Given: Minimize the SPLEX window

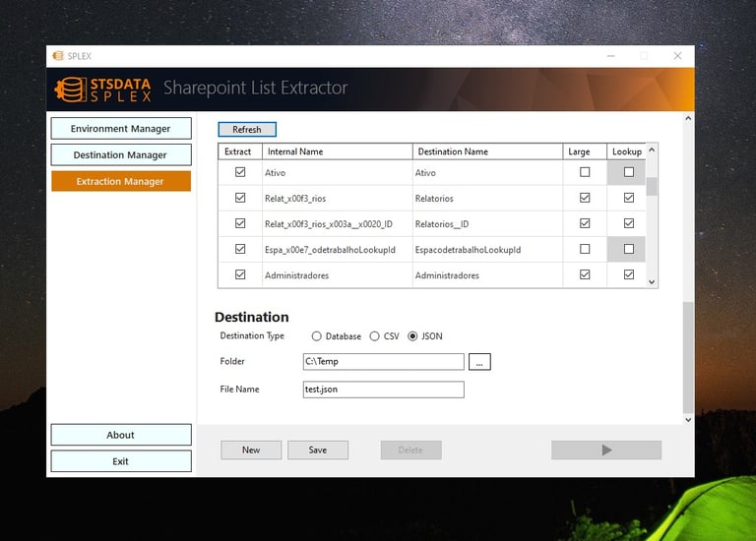Looking at the screenshot, I should click(x=611, y=56).
